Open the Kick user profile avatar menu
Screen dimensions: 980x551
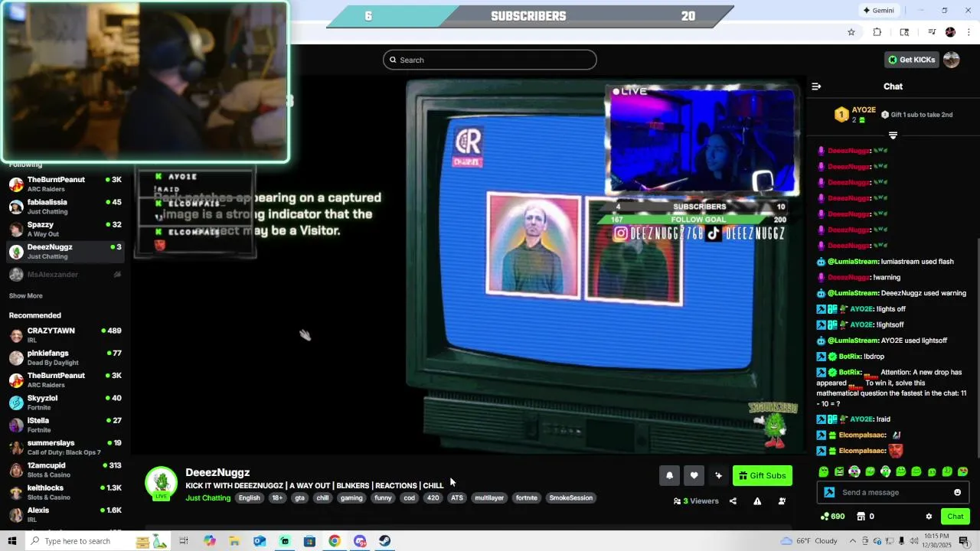point(952,60)
